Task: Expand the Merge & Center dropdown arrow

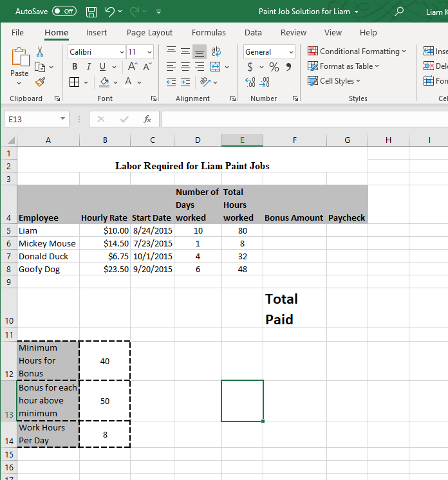Action: pyautogui.click(x=227, y=67)
